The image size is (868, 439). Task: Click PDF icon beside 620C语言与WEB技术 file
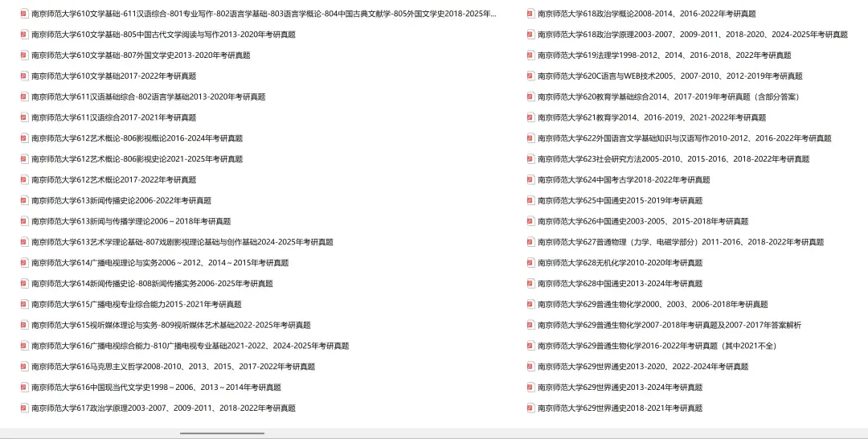pos(530,76)
